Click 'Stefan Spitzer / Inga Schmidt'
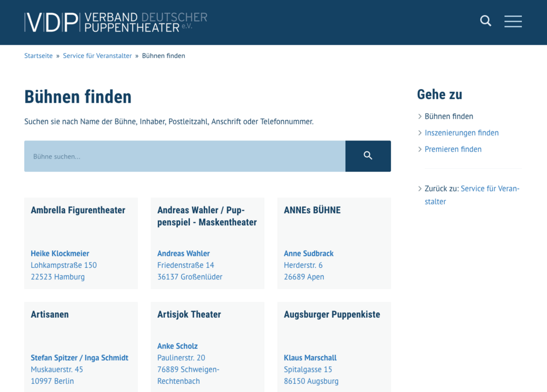This screenshot has width=547, height=392. click(79, 358)
